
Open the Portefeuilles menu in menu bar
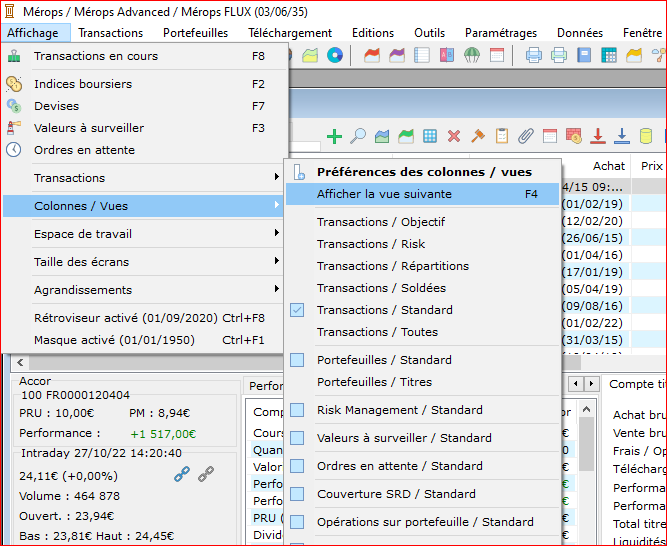(x=196, y=33)
